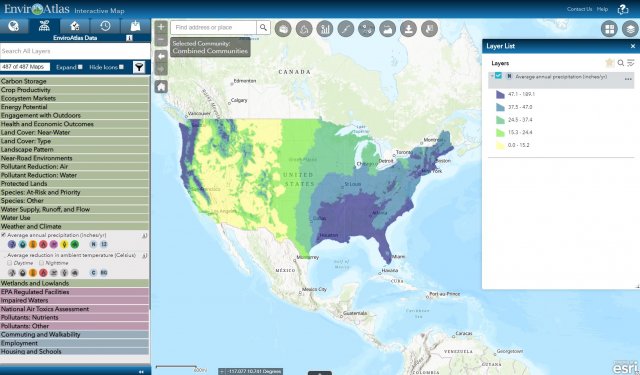
Task: Switch to the time series clock tab
Action: [105, 26]
